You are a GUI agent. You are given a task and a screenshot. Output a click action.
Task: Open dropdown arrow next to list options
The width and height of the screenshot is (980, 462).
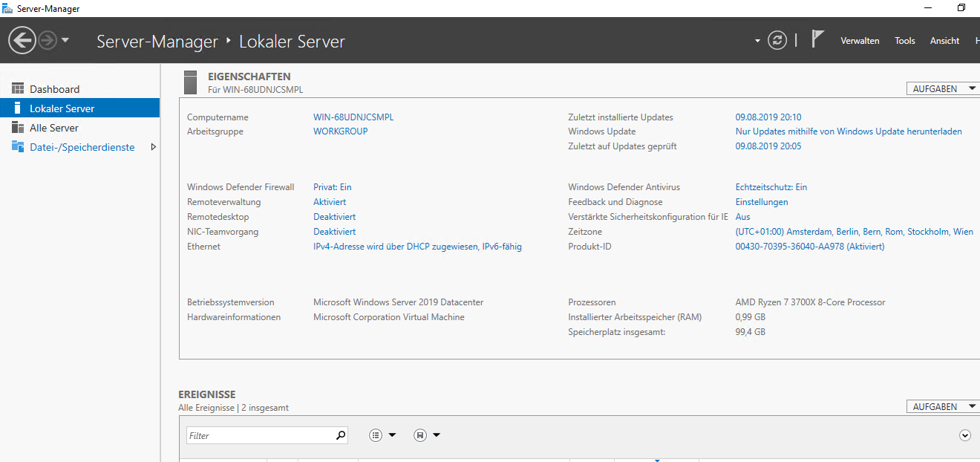pos(392,435)
